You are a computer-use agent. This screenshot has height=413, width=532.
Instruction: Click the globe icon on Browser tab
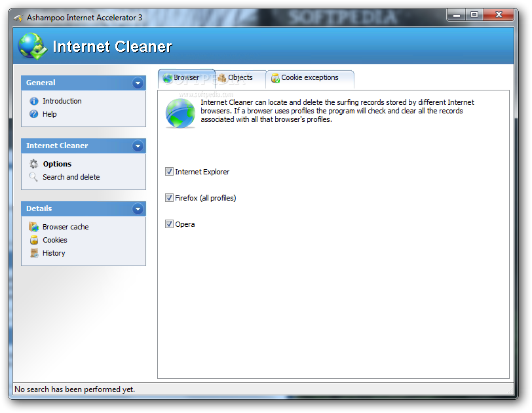(x=167, y=78)
